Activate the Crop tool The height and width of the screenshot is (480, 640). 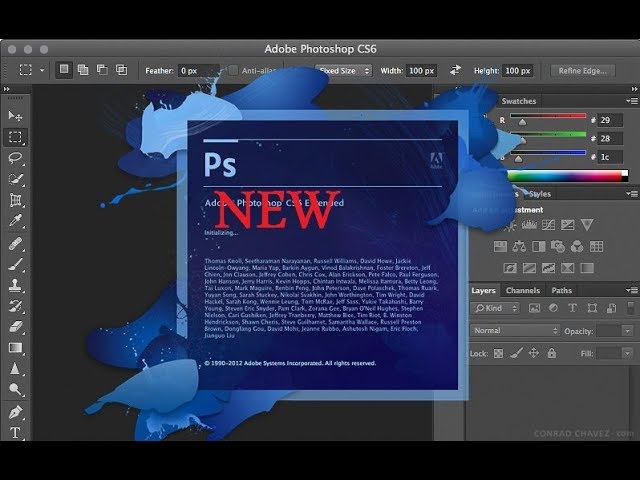pyautogui.click(x=15, y=200)
